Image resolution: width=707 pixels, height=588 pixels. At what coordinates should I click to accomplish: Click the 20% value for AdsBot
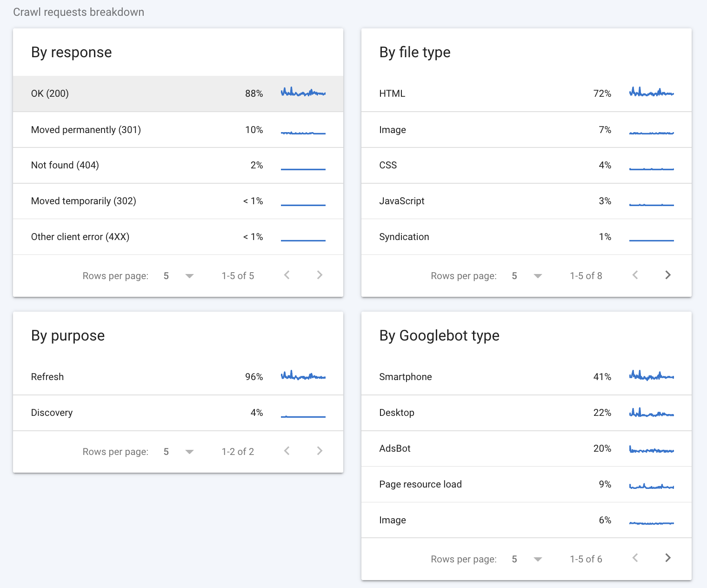click(602, 448)
